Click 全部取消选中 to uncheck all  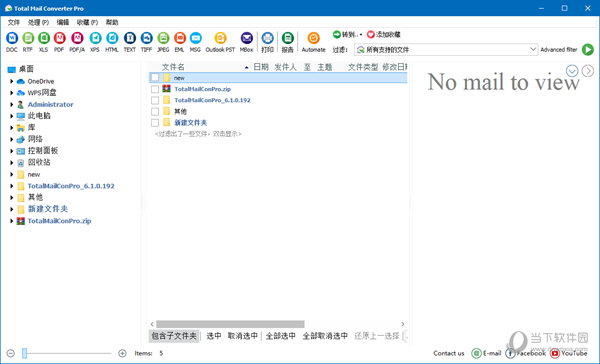325,336
